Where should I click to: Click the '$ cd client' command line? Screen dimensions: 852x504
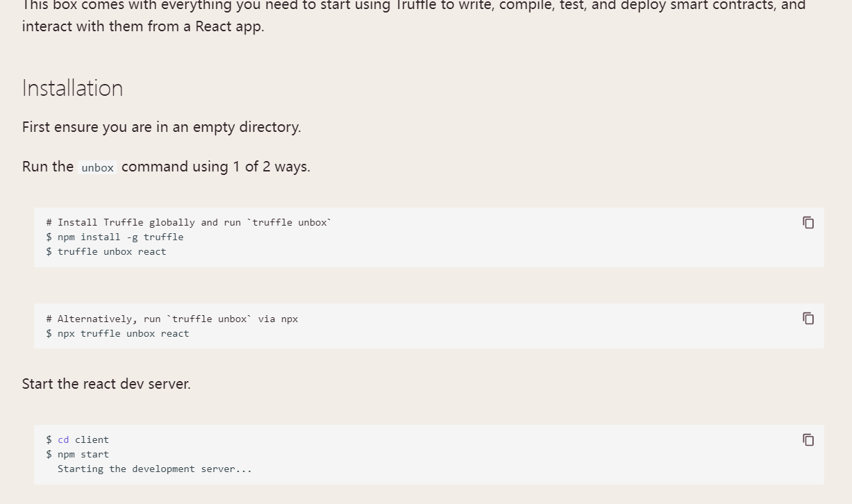(78, 439)
